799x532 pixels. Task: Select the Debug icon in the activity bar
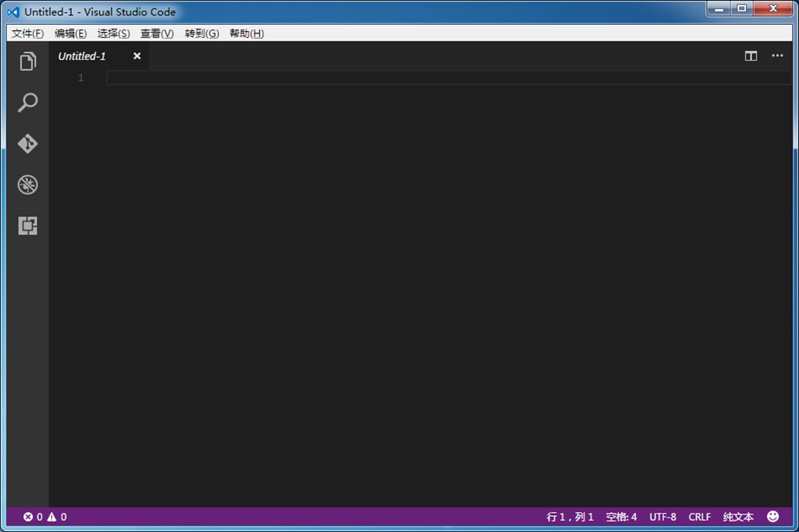click(28, 185)
